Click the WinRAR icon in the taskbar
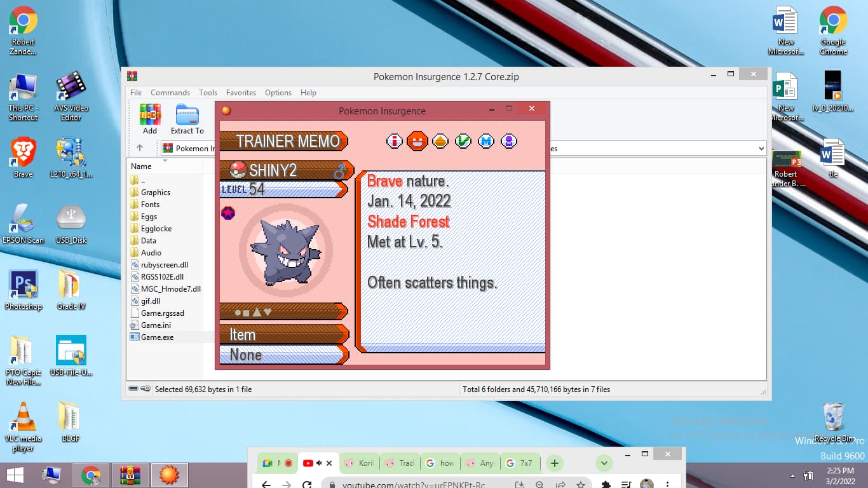Image resolution: width=868 pixels, height=488 pixels. point(130,475)
